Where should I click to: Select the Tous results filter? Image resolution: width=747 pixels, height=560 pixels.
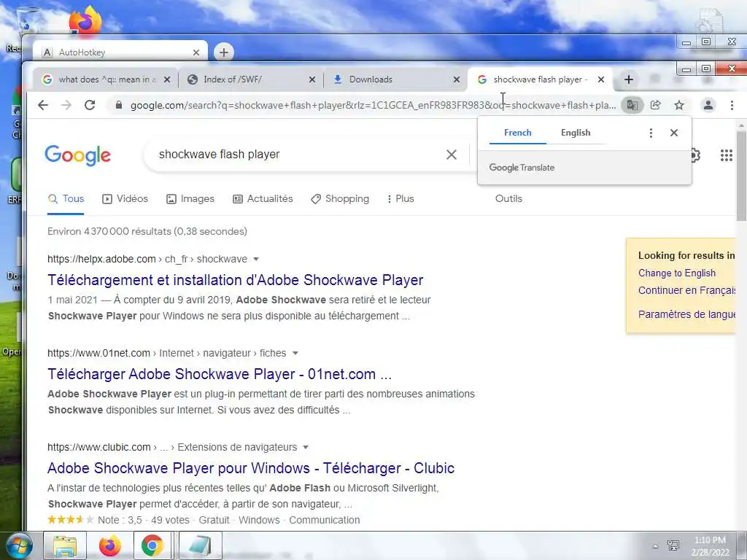(x=66, y=199)
